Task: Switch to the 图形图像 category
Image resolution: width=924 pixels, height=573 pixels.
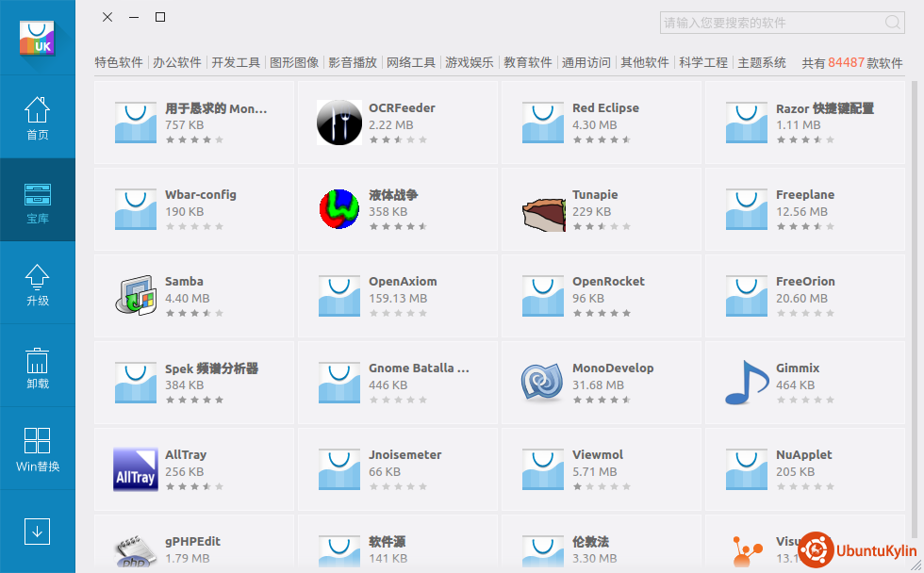Action: (294, 62)
